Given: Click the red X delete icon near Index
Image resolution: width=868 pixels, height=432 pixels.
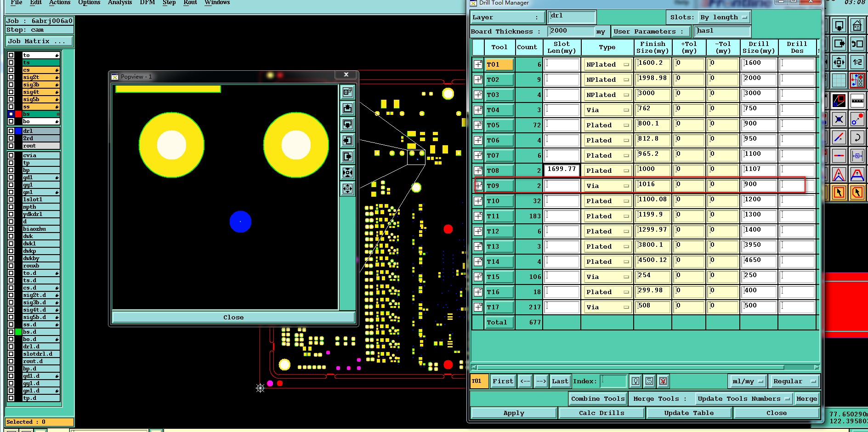Looking at the screenshot, I should point(663,381).
